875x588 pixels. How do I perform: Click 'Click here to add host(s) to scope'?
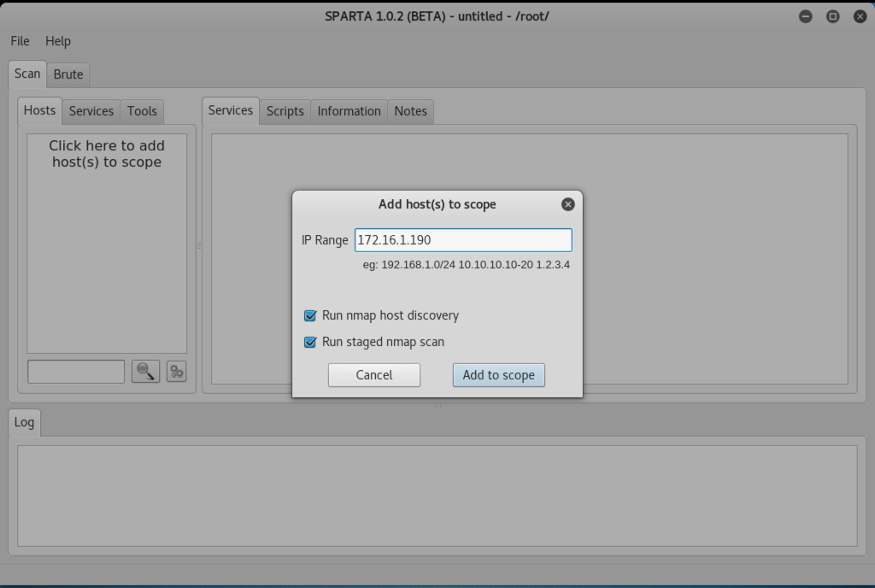(107, 154)
